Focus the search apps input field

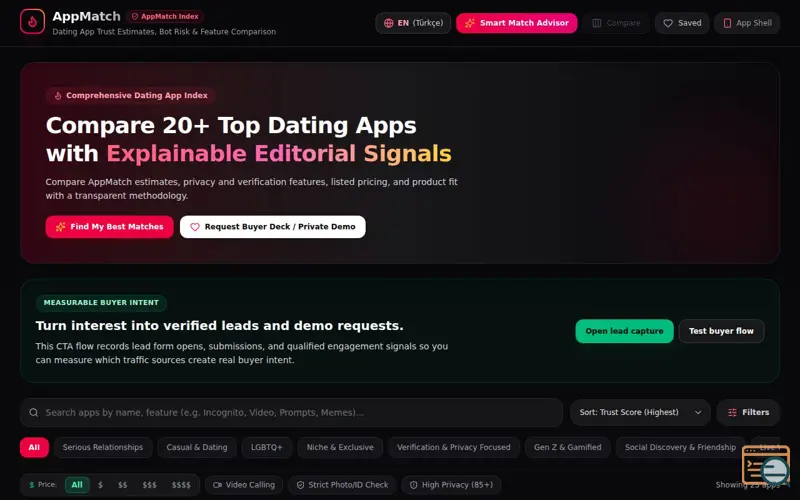point(291,412)
